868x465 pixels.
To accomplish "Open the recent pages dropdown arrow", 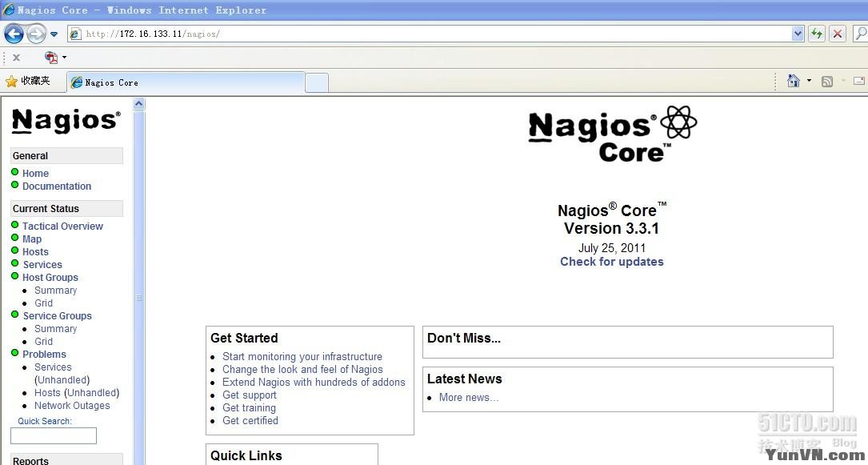I will click(54, 34).
